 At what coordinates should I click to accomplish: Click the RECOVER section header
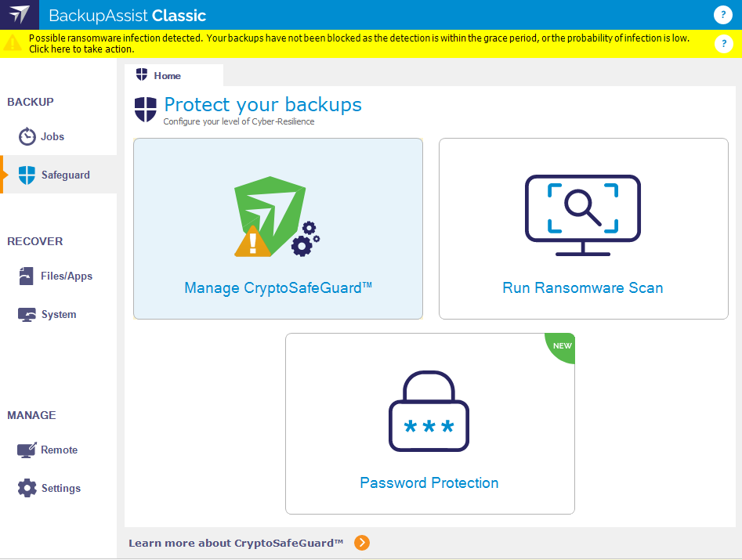[35, 241]
